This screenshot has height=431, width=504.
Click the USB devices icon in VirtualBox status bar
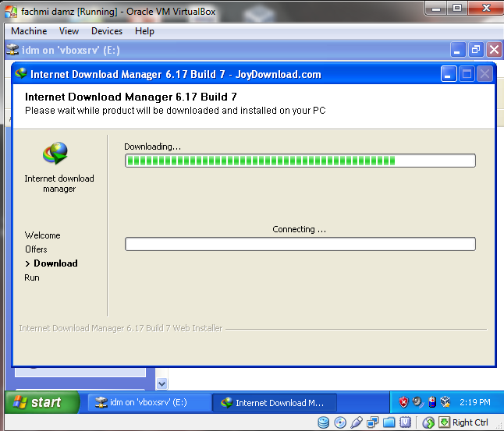pyautogui.click(x=357, y=422)
